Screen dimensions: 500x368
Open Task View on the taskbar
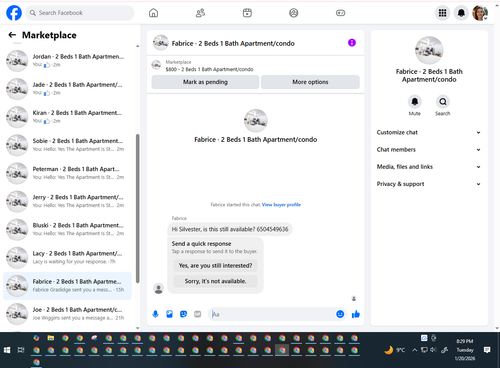tap(21, 350)
